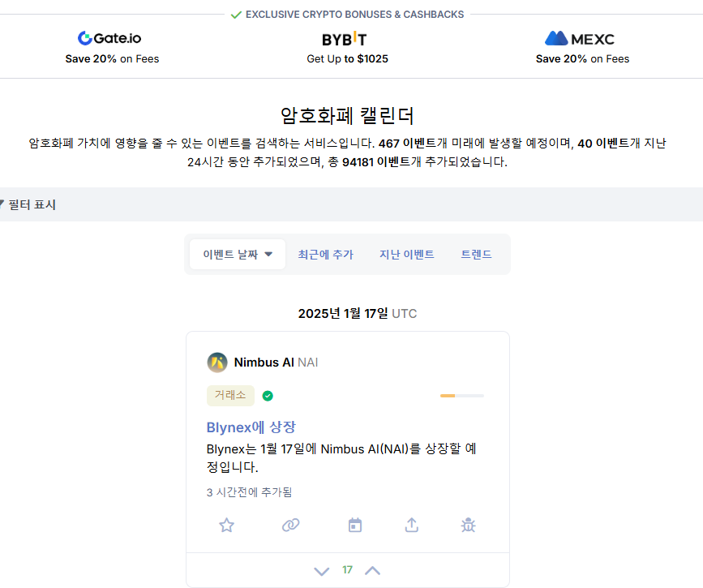This screenshot has width=703, height=588.
Task: Click the Bybit logo
Action: click(345, 40)
